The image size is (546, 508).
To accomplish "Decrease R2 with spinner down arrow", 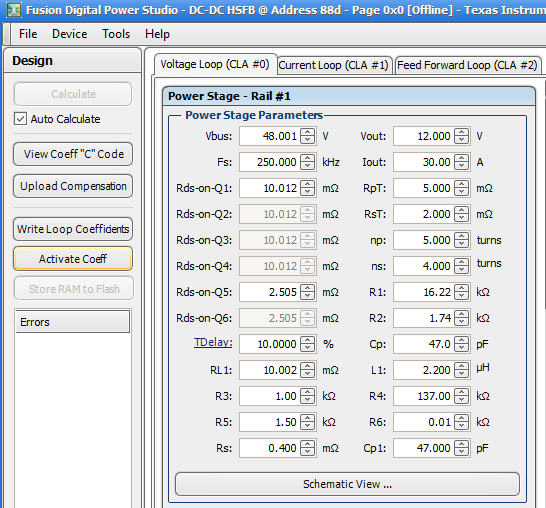I will (x=461, y=322).
